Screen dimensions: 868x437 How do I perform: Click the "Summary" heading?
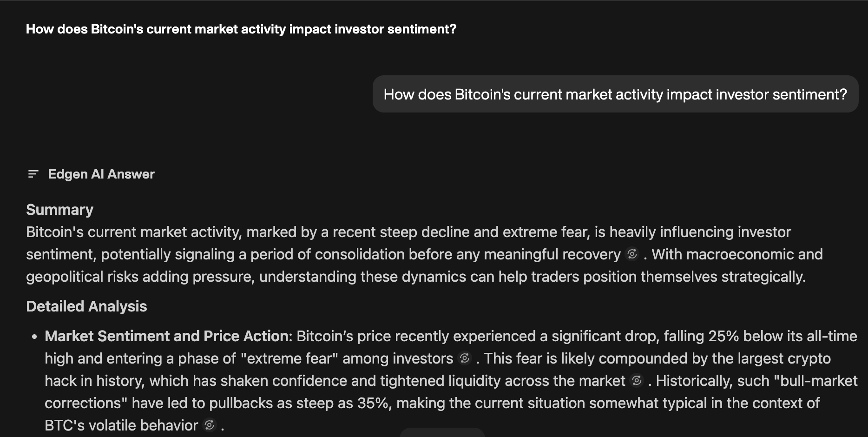[59, 210]
